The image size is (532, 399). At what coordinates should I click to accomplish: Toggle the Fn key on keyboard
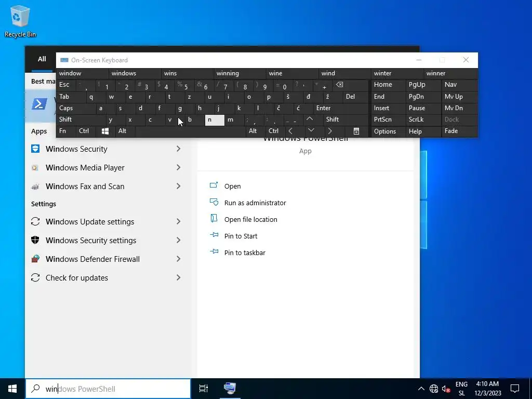pyautogui.click(x=66, y=131)
